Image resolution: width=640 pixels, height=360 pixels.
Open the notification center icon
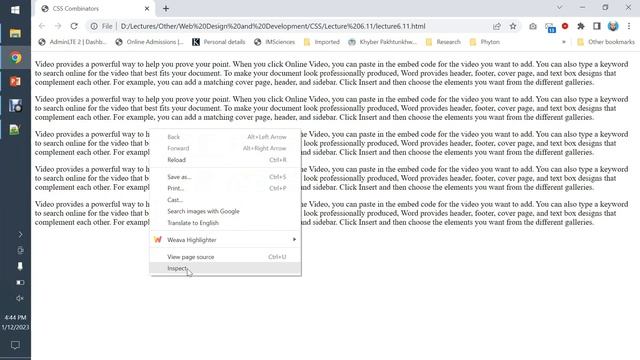15,345
